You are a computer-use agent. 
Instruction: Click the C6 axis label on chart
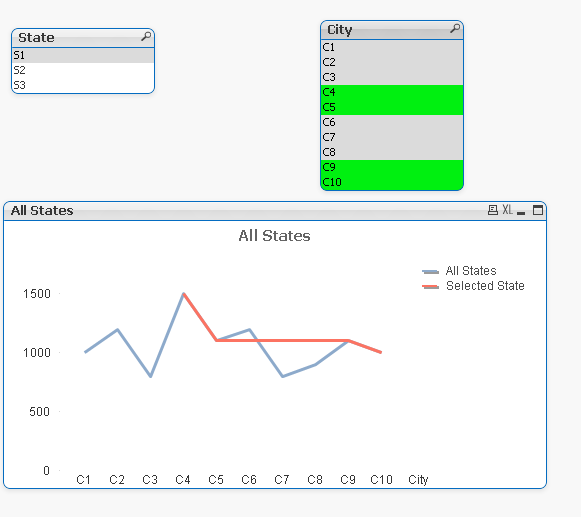(249, 480)
